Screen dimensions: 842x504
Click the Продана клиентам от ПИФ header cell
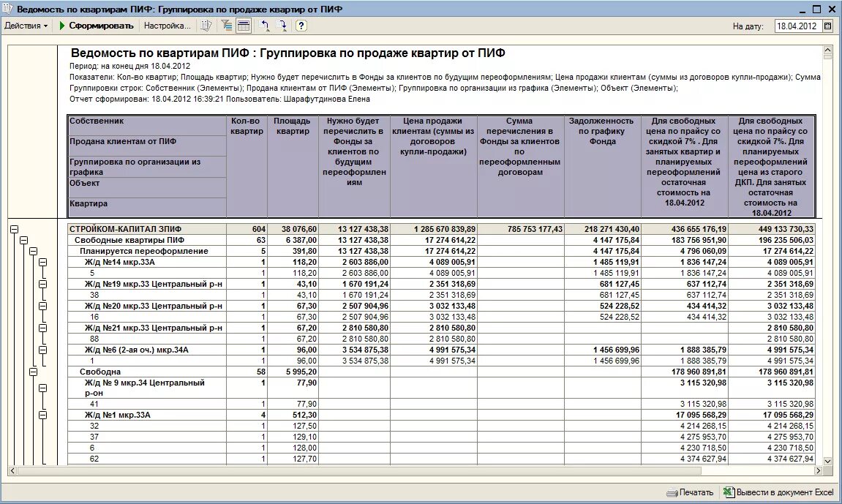click(147, 146)
